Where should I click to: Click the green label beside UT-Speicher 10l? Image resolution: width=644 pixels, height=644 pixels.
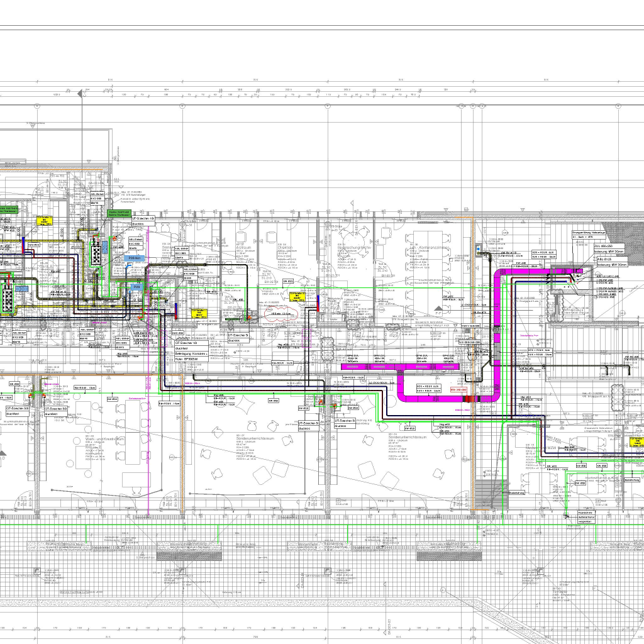pos(119,213)
